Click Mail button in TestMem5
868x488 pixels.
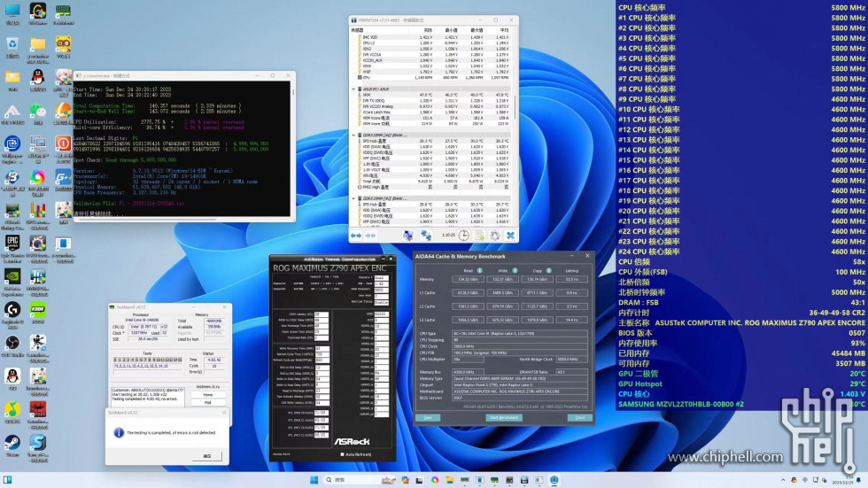[208, 402]
